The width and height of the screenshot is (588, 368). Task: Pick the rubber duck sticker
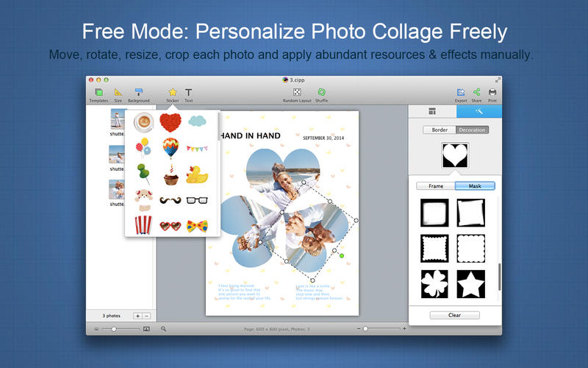click(196, 174)
